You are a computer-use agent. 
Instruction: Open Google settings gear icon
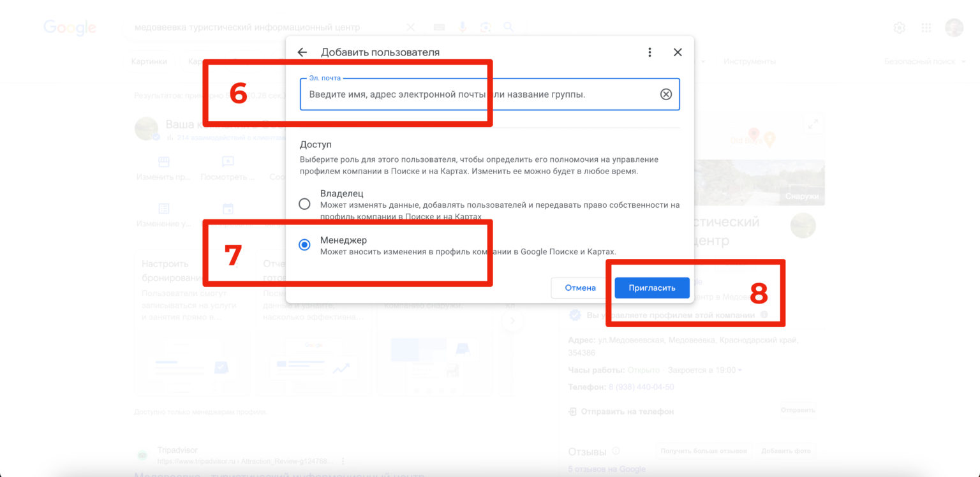click(x=900, y=27)
